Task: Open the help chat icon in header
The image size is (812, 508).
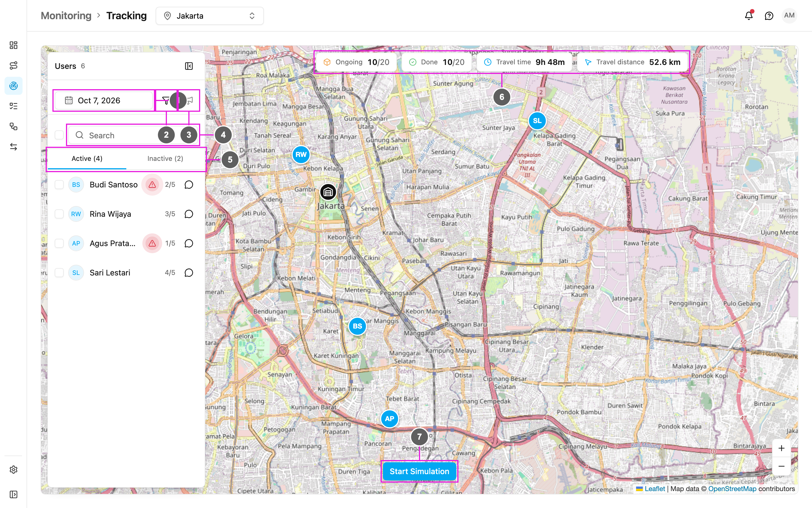Action: [769, 16]
